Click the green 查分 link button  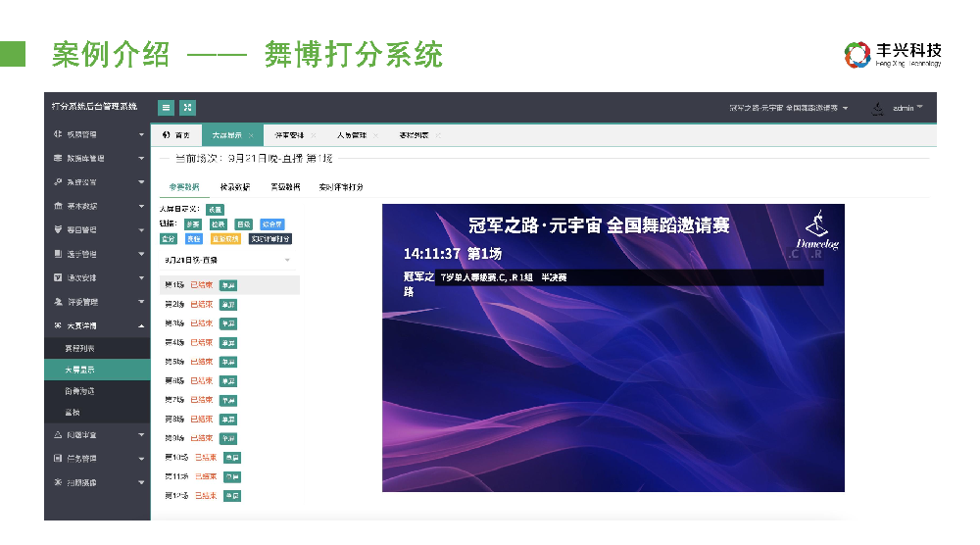coord(169,239)
